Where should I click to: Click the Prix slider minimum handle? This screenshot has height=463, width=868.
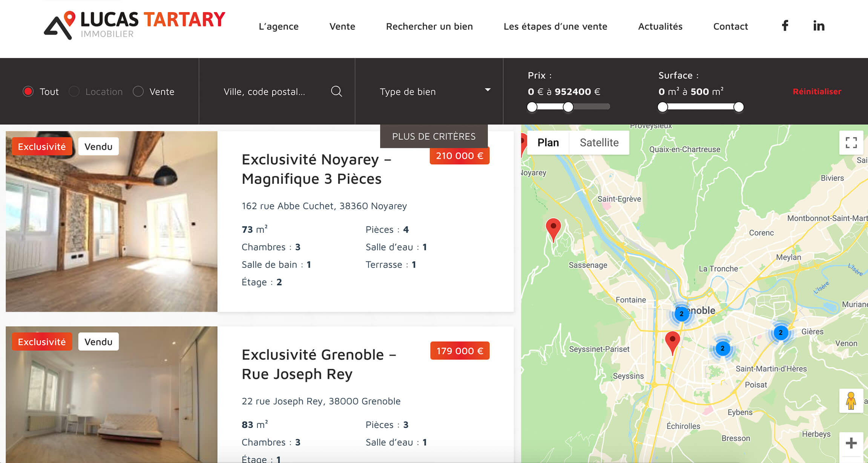click(x=532, y=107)
